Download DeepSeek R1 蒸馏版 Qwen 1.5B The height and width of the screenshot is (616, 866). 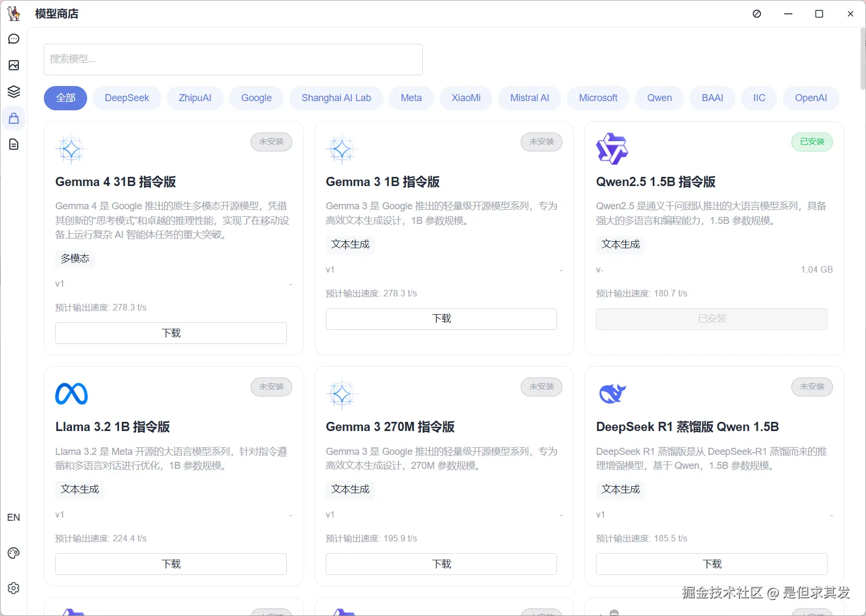click(x=711, y=564)
